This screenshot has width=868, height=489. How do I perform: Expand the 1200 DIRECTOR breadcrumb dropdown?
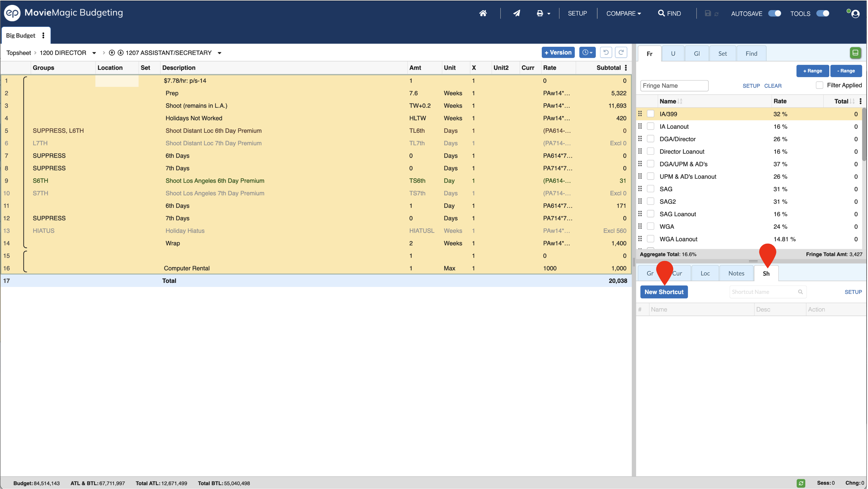tap(94, 53)
